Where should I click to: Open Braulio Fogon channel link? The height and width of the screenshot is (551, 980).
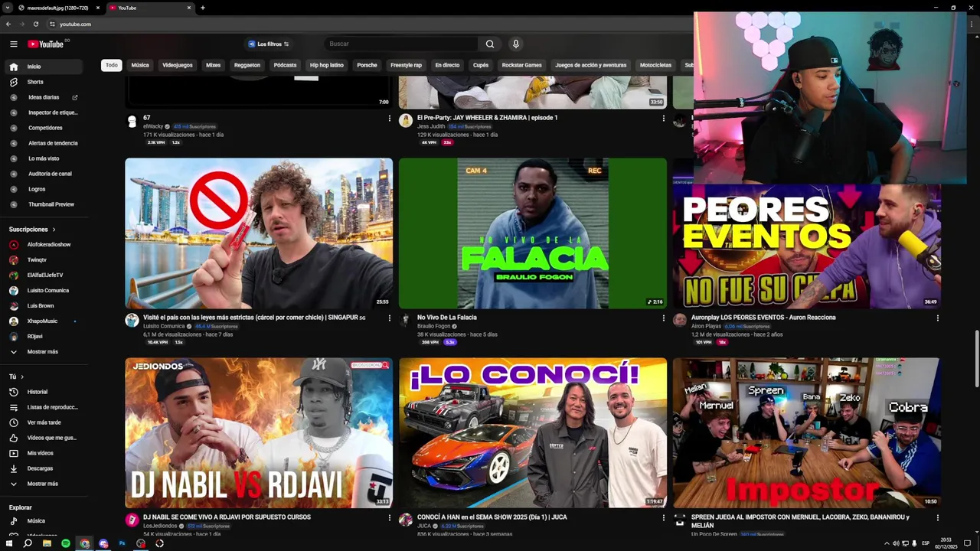pos(433,327)
